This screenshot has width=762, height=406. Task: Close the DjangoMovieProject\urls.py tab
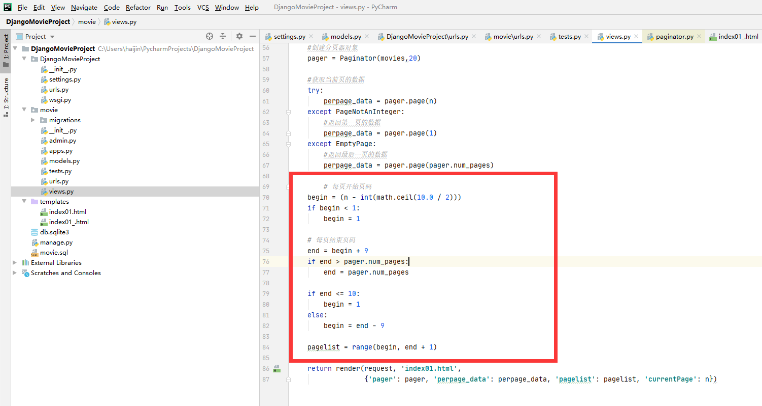tap(474, 36)
